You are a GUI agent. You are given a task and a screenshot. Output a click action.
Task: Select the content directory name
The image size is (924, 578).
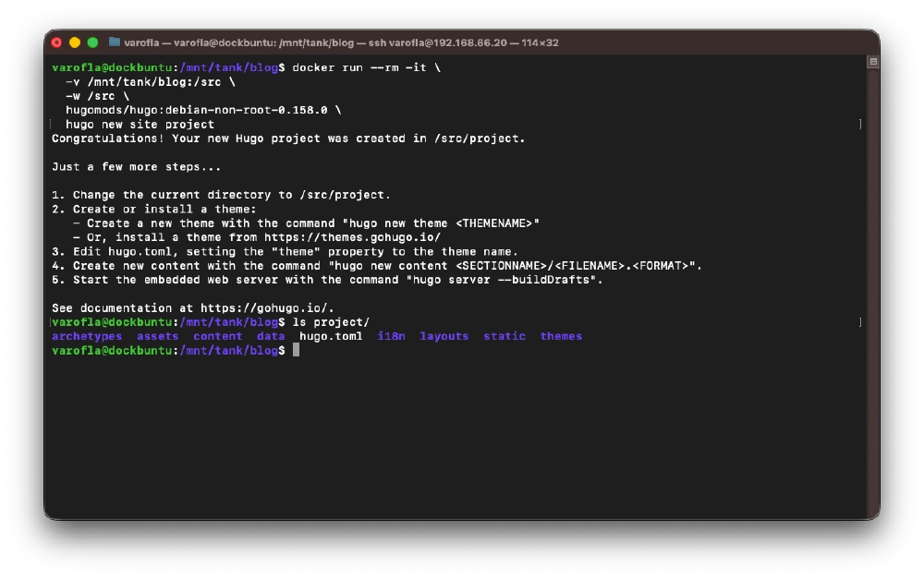218,337
